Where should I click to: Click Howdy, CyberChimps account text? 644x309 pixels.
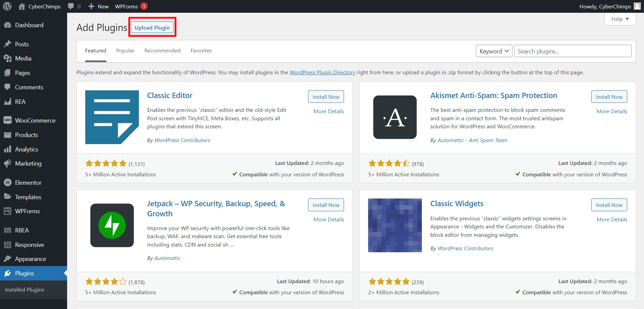point(605,6)
